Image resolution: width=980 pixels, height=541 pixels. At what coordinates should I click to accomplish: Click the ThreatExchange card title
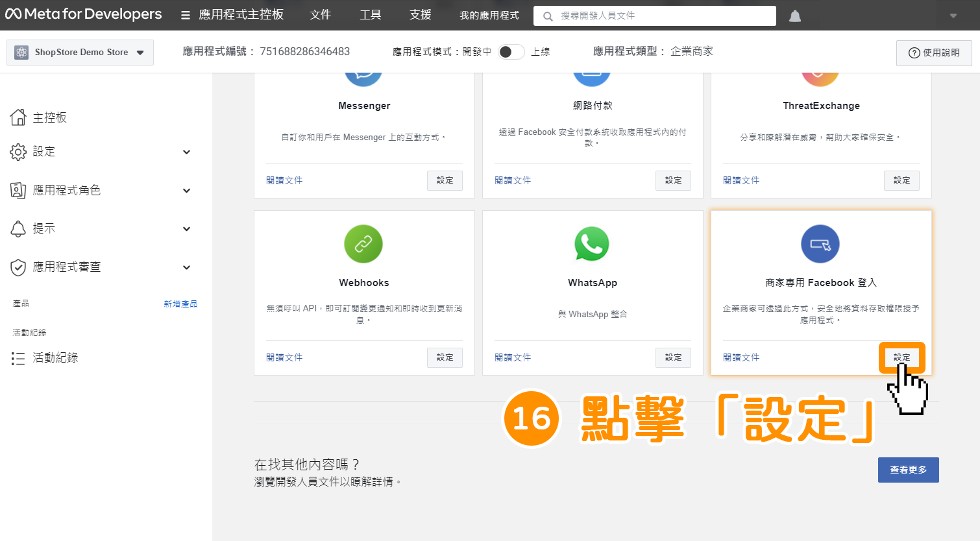pos(821,106)
